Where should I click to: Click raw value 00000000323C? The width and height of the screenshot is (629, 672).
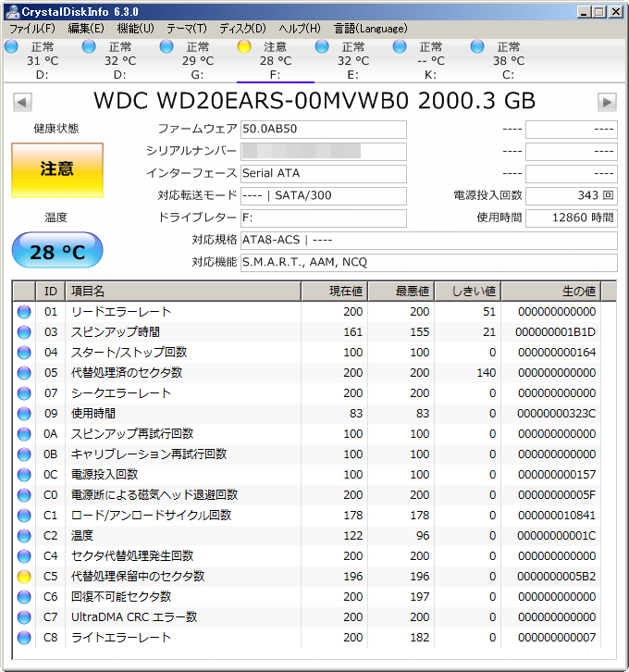[x=556, y=414]
